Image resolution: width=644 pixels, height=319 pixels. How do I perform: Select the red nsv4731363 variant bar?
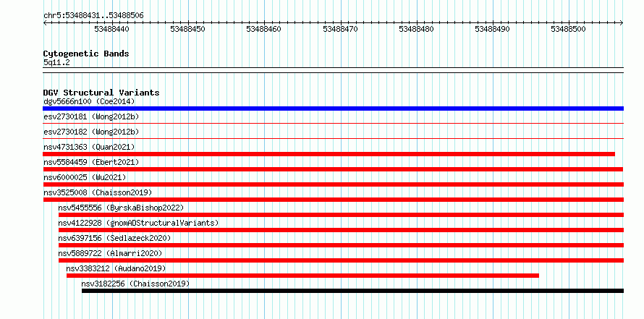click(329, 154)
